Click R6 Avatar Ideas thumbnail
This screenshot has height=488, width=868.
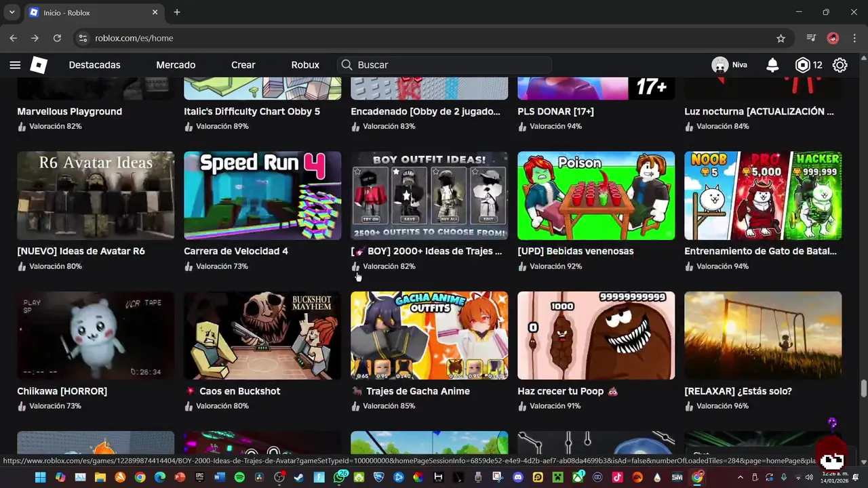click(x=96, y=195)
